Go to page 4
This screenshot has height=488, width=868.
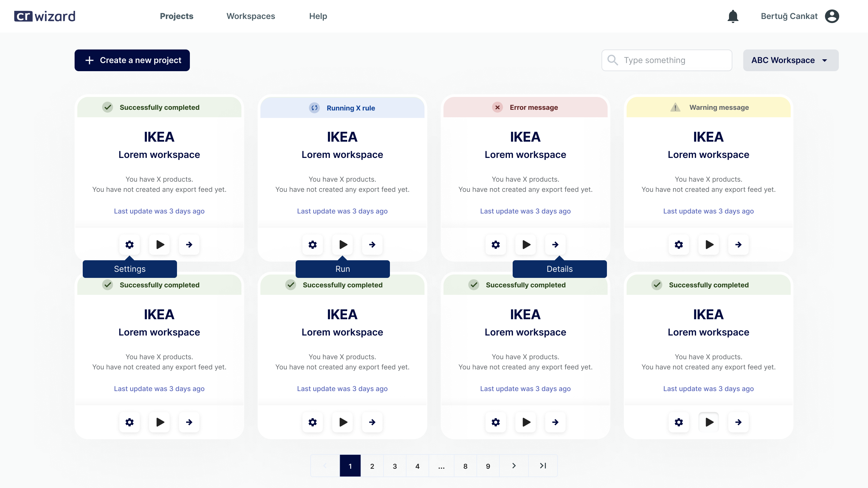(417, 466)
